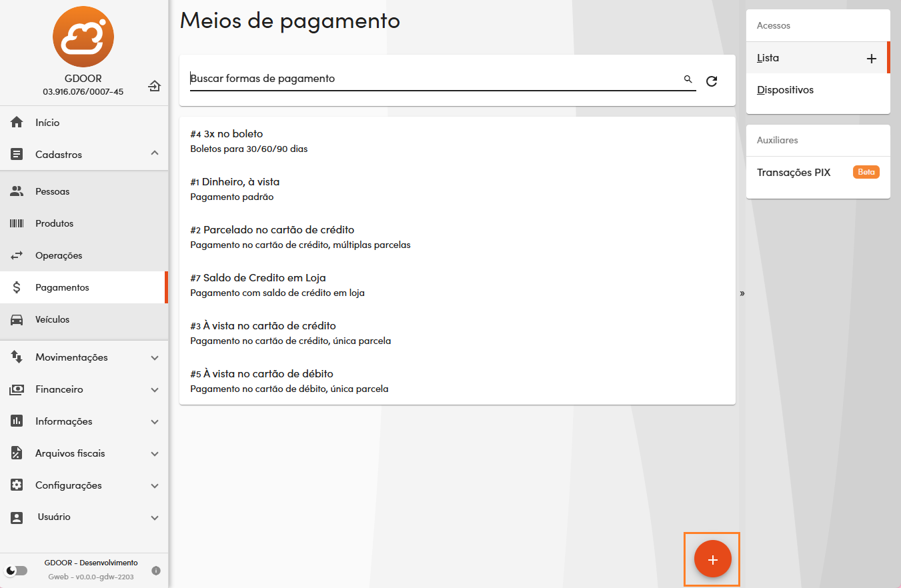This screenshot has height=588, width=901.
Task: Click the company ID 03.916.076/0007-45
Action: tap(83, 92)
